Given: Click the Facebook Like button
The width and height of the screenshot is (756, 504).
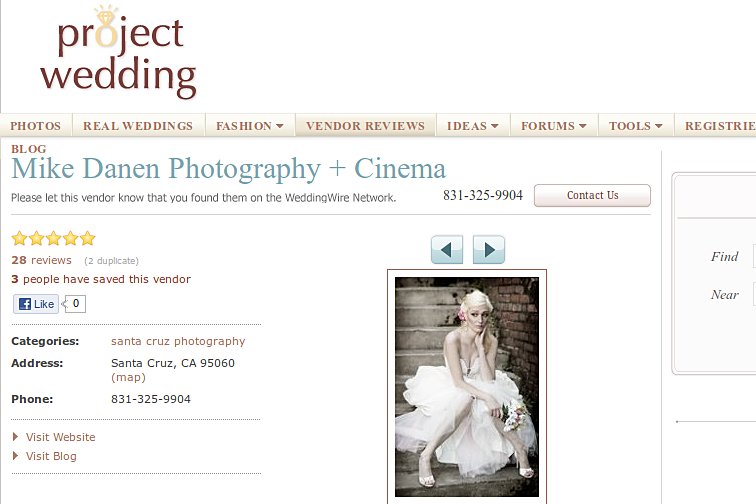Looking at the screenshot, I should click(36, 304).
